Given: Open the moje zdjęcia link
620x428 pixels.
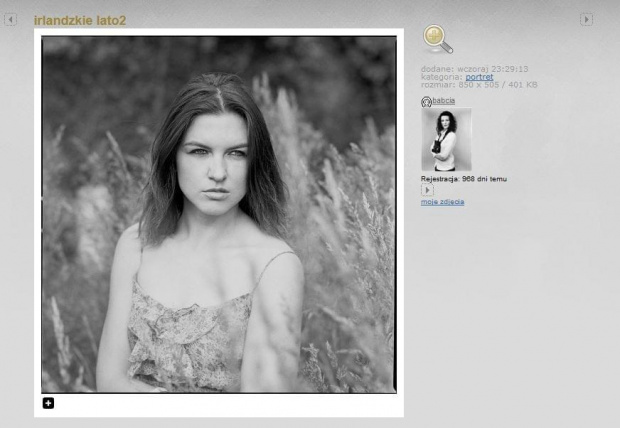Looking at the screenshot, I should (442, 202).
